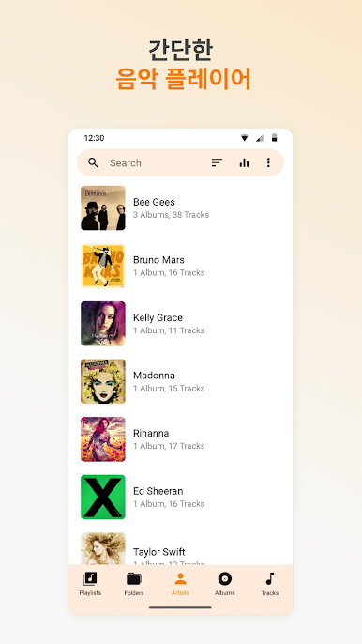The height and width of the screenshot is (644, 362).
Task: Select '1 Album, 15 Tracks' subtitle
Action: click(169, 389)
